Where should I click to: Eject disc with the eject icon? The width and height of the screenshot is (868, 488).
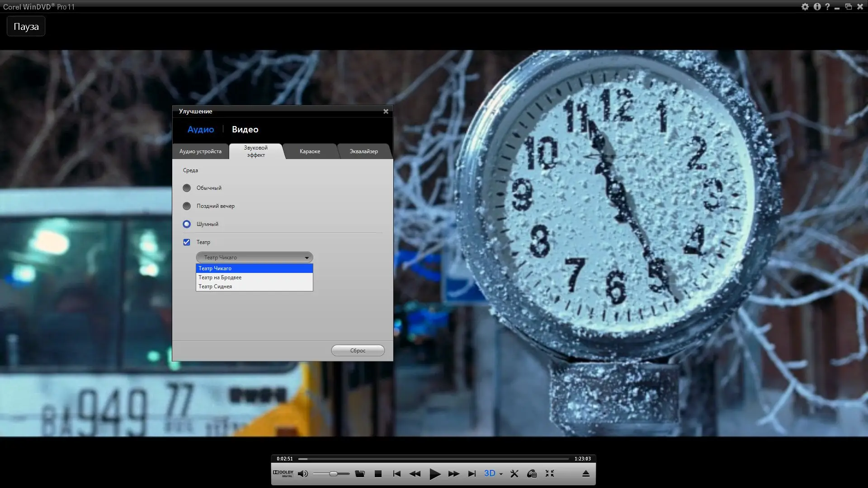pos(585,474)
